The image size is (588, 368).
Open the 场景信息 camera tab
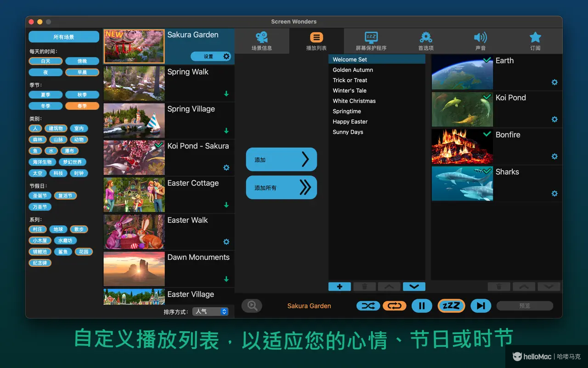(x=262, y=41)
